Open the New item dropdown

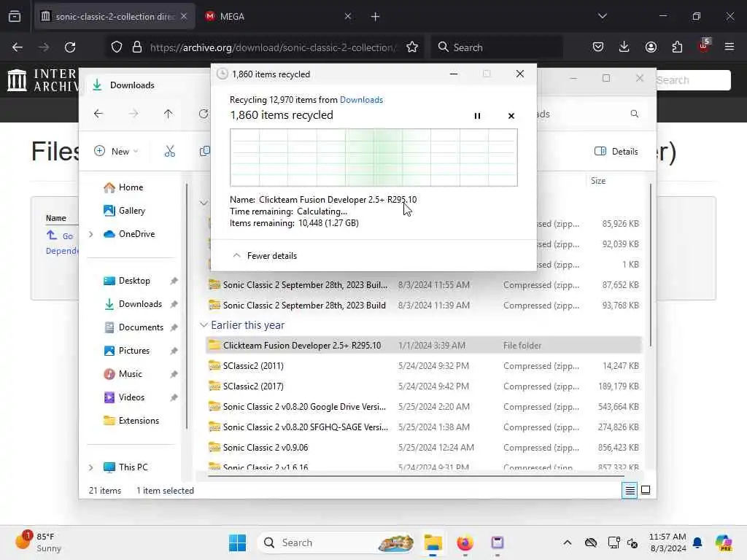pos(116,151)
